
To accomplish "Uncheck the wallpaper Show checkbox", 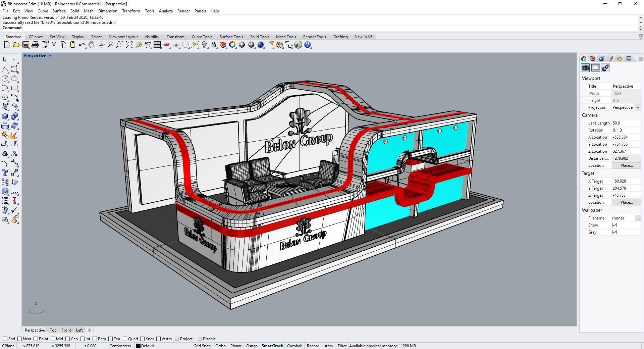I will click(614, 225).
